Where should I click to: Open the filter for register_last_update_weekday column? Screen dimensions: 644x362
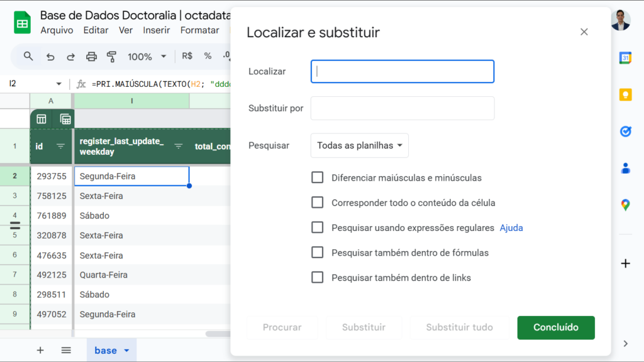click(178, 147)
